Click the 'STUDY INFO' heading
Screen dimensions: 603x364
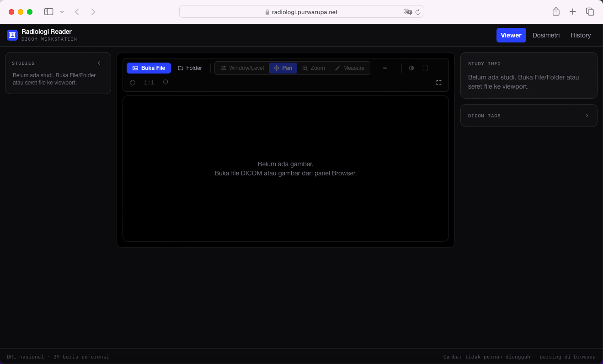click(x=484, y=64)
